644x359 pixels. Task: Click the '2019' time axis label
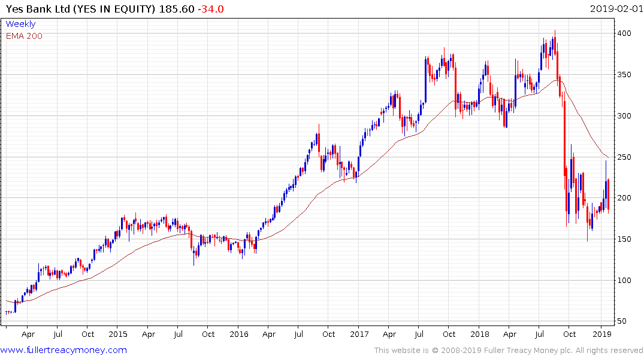(602, 334)
